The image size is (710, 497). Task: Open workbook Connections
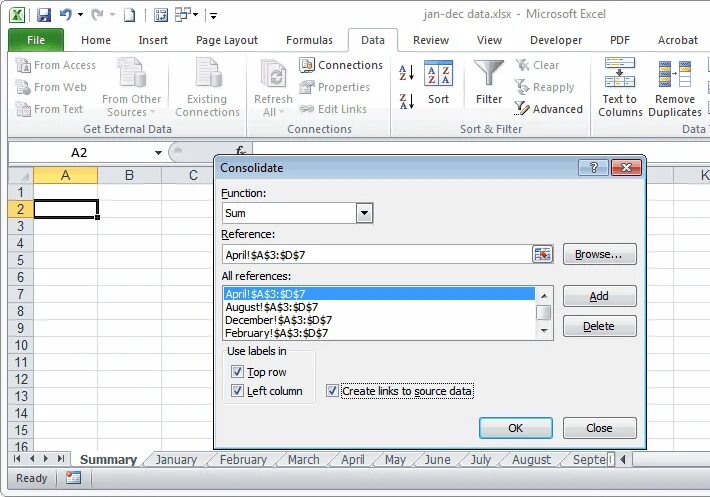pos(341,65)
